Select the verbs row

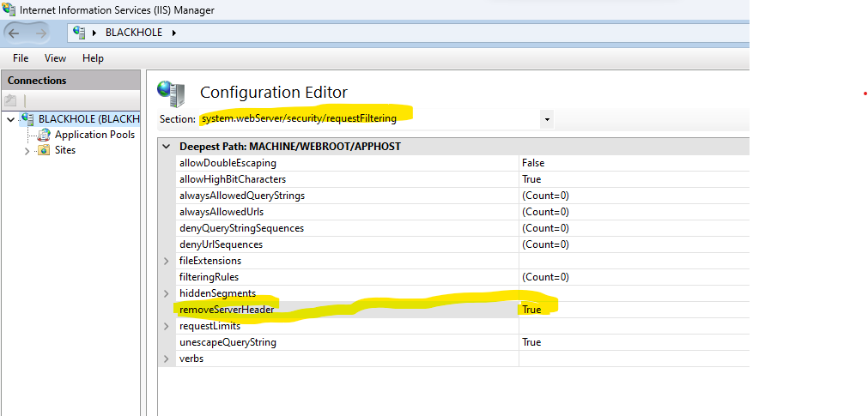click(462, 359)
